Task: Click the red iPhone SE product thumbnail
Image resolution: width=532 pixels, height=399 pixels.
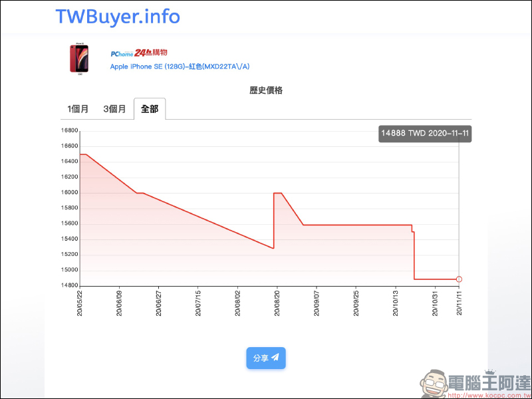Action: (x=79, y=59)
